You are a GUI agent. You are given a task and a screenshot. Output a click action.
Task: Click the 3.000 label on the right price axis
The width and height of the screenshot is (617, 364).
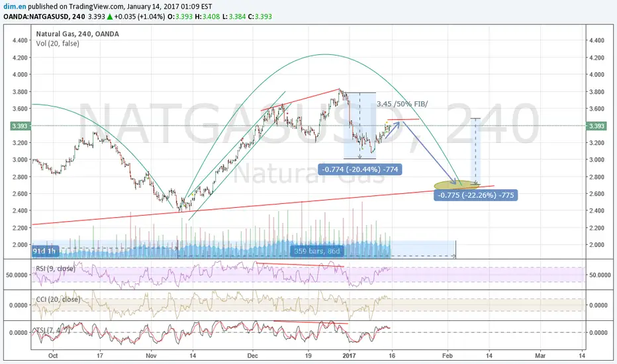pyautogui.click(x=596, y=159)
